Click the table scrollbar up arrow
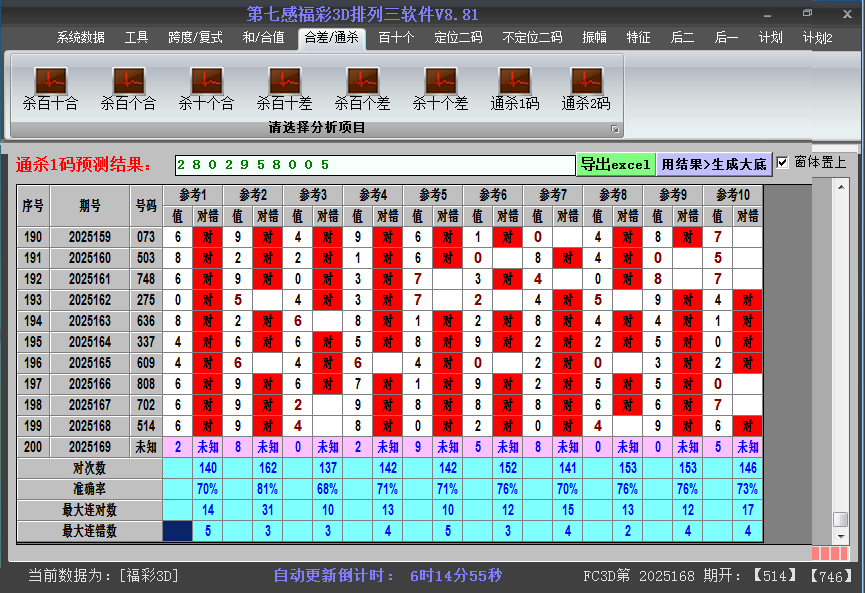The height and width of the screenshot is (593, 865). (841, 187)
